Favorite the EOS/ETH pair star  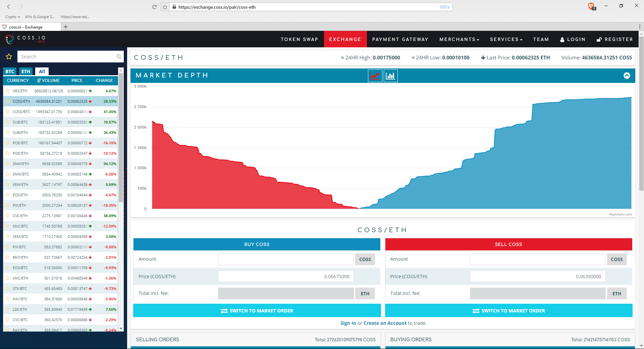tap(7, 195)
